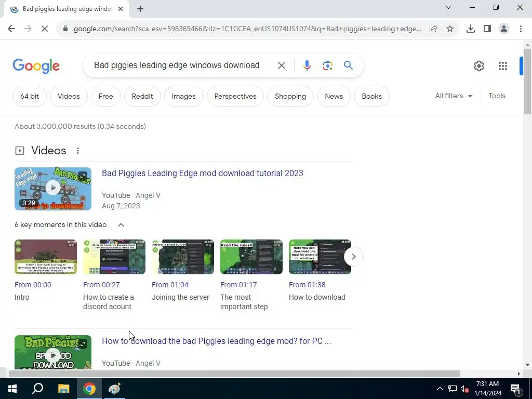The height and width of the screenshot is (399, 532).
Task: Open Bad Piggies Leading Edge mod tutorial link
Action: pyautogui.click(x=203, y=174)
